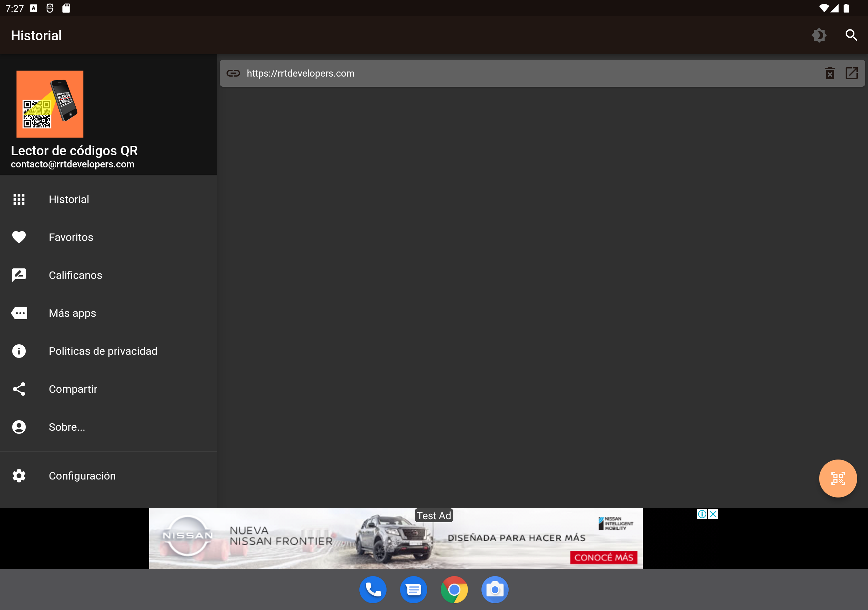
Task: Open Historial in the drawer menu
Action: pos(108,199)
